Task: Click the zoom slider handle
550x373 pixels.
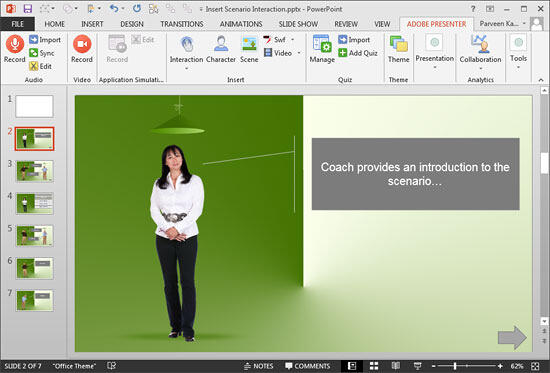Action: click(x=455, y=366)
